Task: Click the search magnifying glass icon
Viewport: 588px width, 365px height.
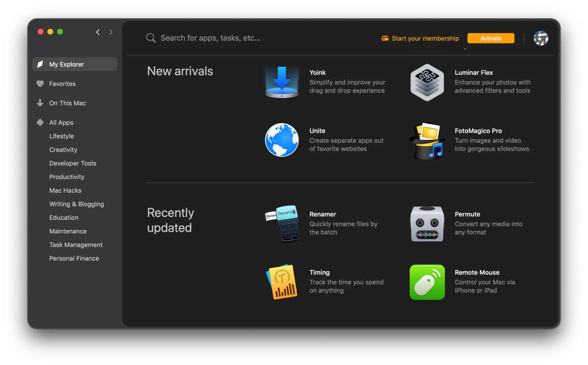Action: click(x=151, y=38)
